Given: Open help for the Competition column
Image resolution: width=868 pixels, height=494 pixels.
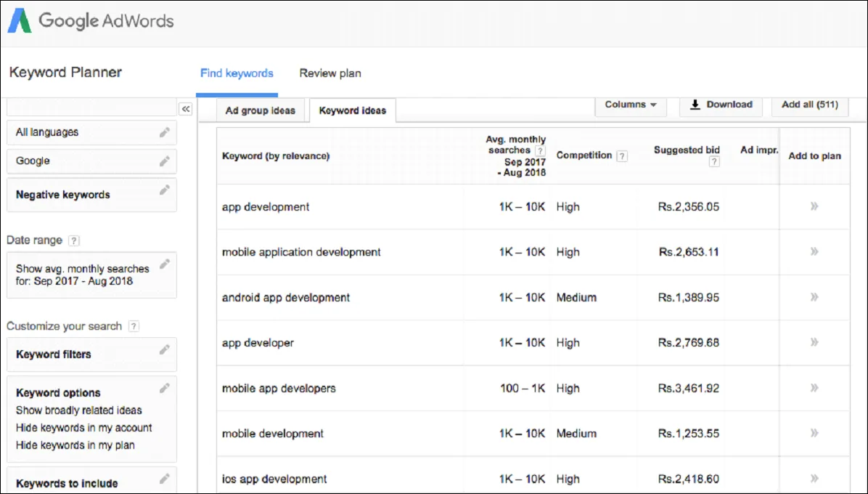Looking at the screenshot, I should 621,155.
